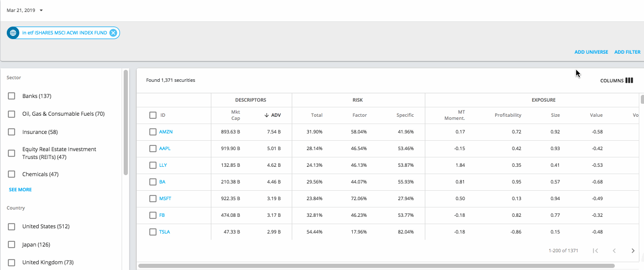Select the AAPL row checkbox
Screen dimensions: 644x270
pyautogui.click(x=153, y=149)
